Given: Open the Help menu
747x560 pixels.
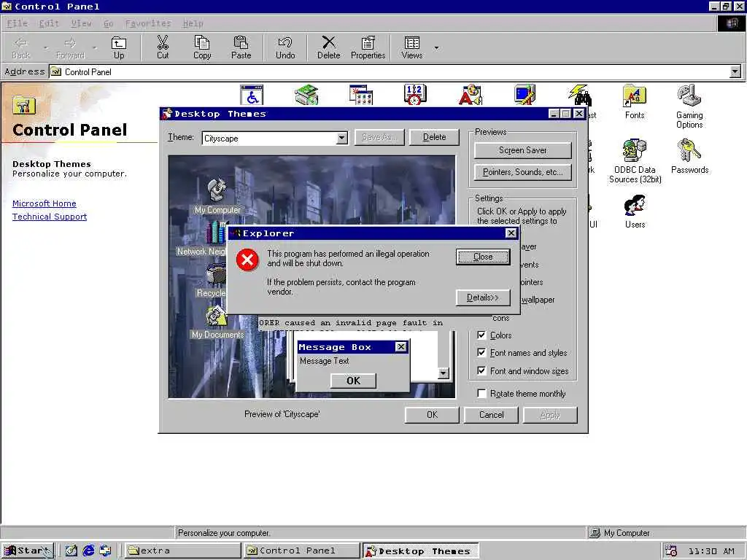Looking at the screenshot, I should point(193,23).
